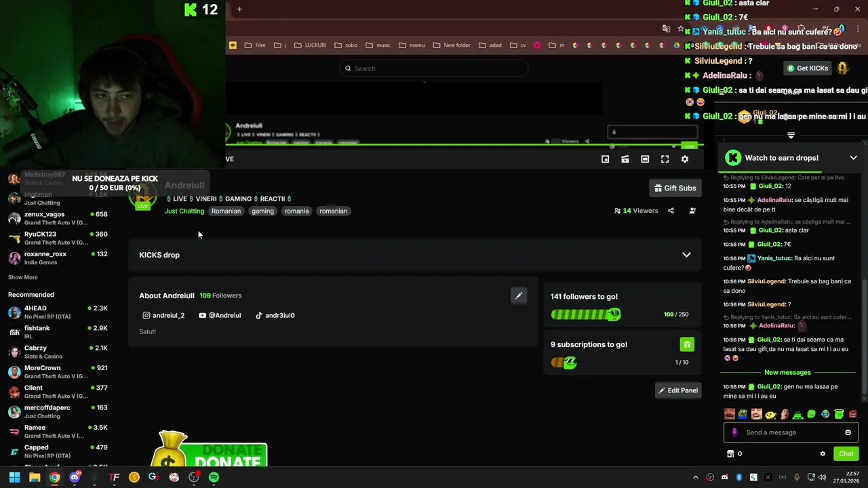Open recommended channel MoreCrown
868x488 pixels.
click(x=58, y=372)
